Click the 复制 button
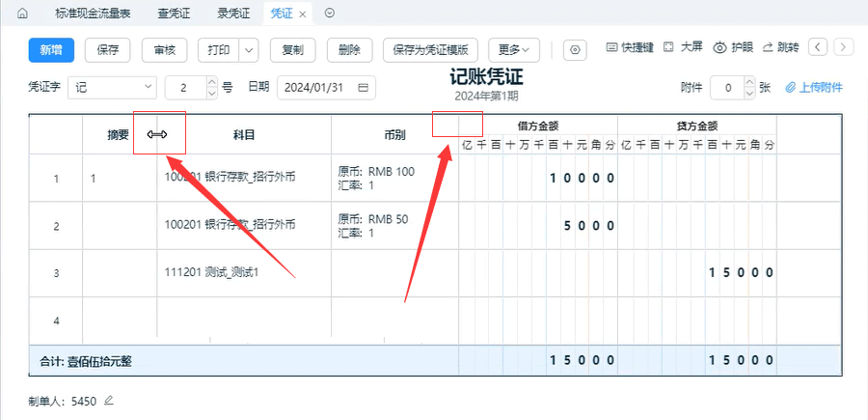 tap(293, 50)
